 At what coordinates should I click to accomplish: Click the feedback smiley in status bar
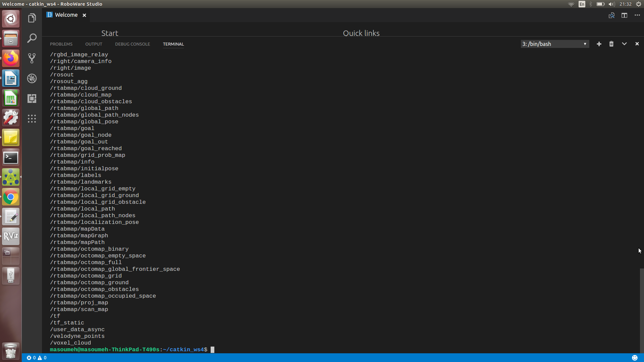point(635,358)
